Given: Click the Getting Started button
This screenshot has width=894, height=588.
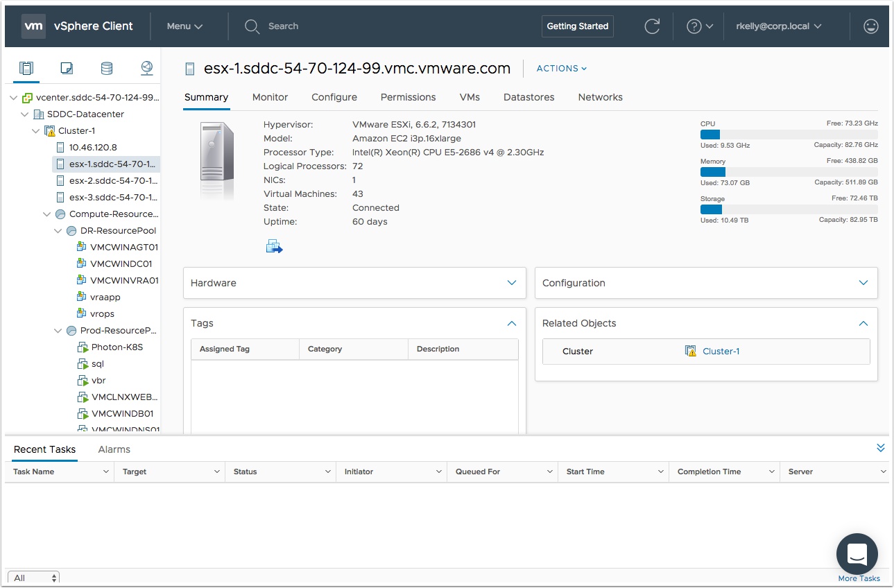Looking at the screenshot, I should tap(578, 26).
